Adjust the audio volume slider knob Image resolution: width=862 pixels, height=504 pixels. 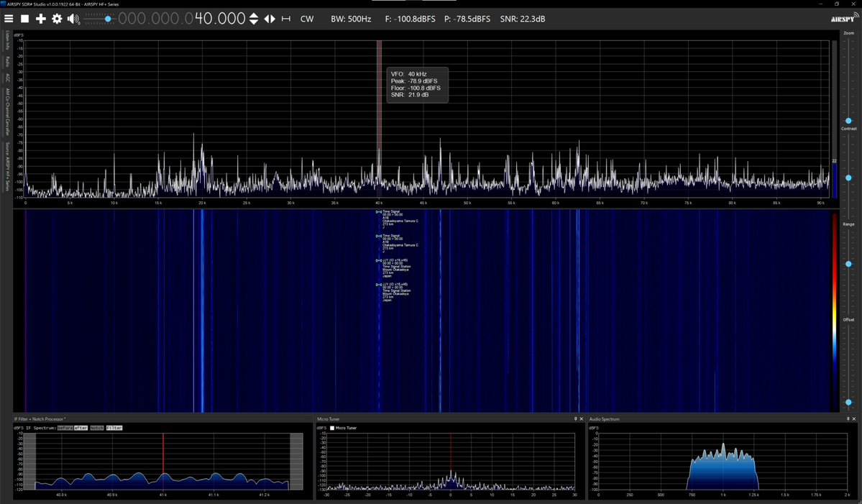(x=108, y=19)
